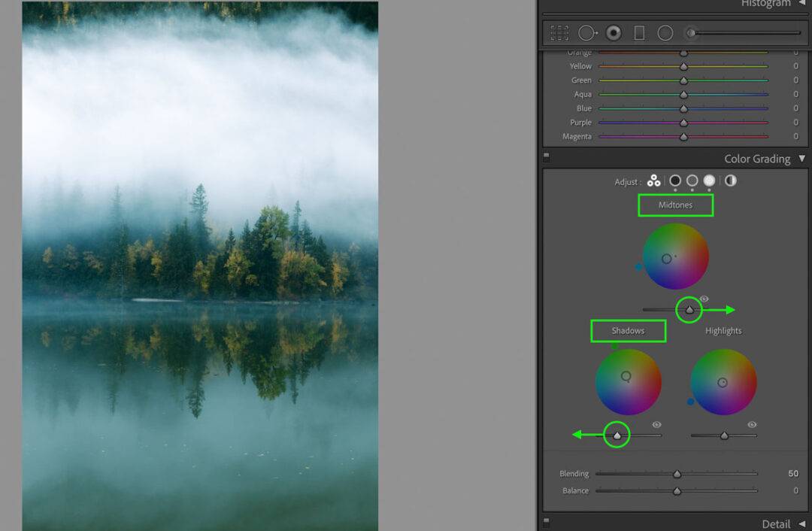Viewport: 812px width, 531px height.
Task: Switch to Shadows adjustment wheel
Action: [674, 181]
